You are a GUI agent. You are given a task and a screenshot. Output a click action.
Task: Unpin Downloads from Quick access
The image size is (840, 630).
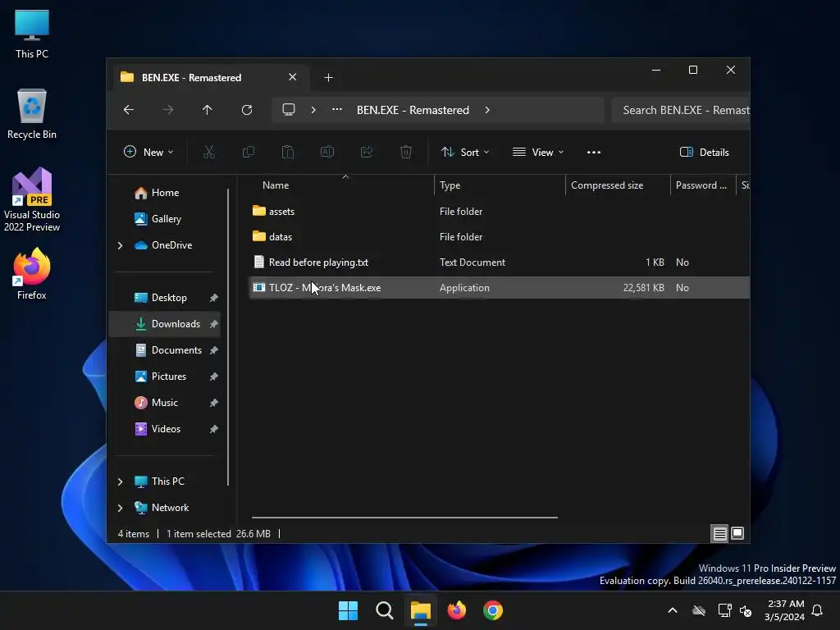tap(214, 324)
